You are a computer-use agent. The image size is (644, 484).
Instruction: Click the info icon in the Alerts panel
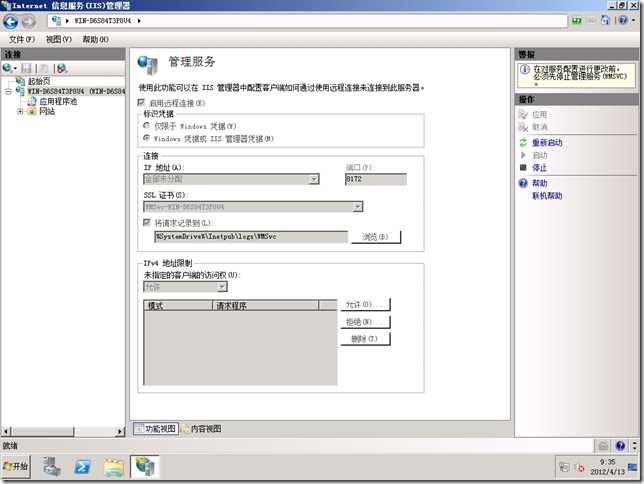coord(524,69)
